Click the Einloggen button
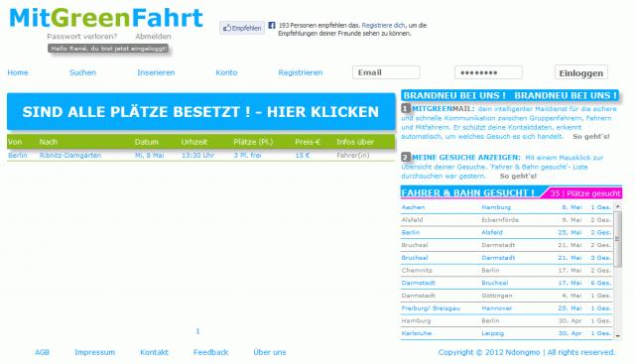Image resolution: width=635 pixels, height=364 pixels. (581, 72)
